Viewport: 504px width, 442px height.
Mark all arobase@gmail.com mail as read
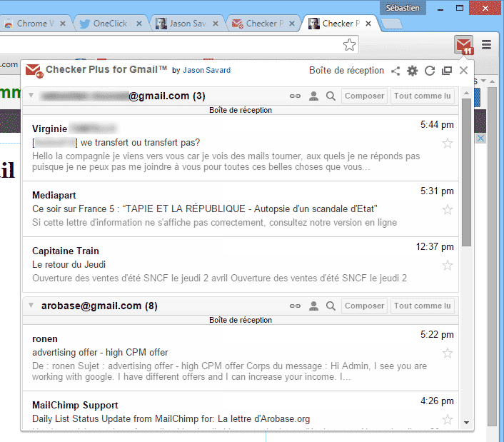coord(423,306)
